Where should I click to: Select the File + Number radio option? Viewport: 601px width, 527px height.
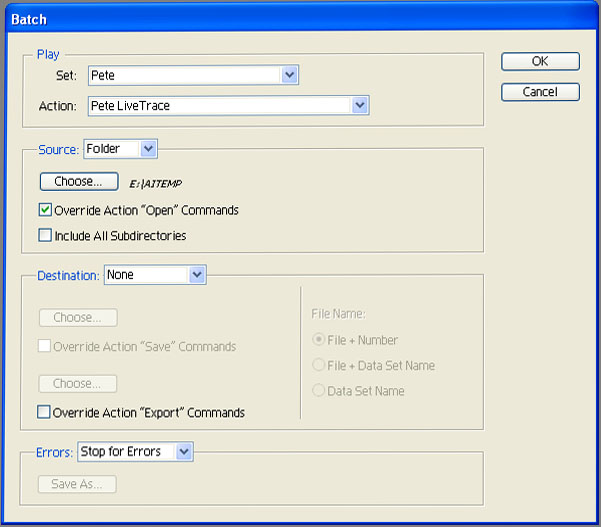(319, 340)
